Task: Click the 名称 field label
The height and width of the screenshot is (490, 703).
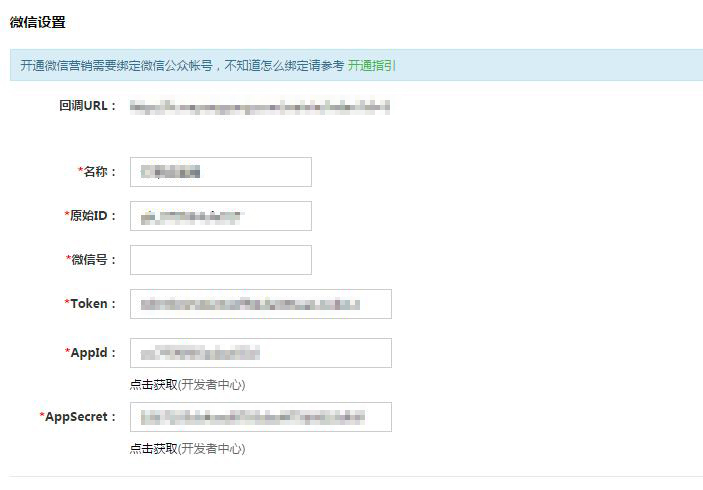Action: pos(98,172)
